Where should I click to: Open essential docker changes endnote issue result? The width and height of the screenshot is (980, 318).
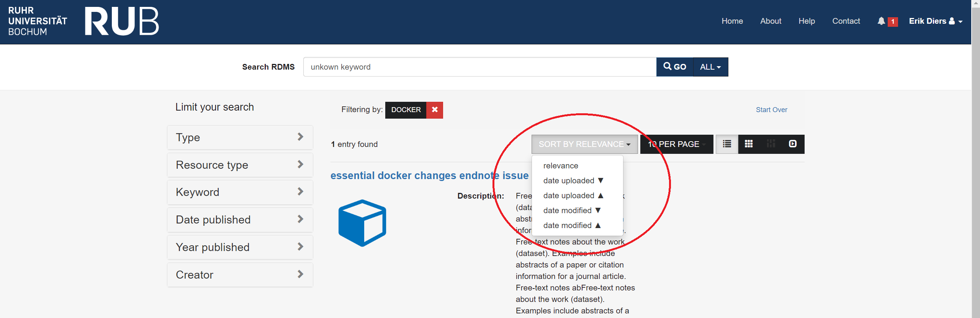(429, 176)
